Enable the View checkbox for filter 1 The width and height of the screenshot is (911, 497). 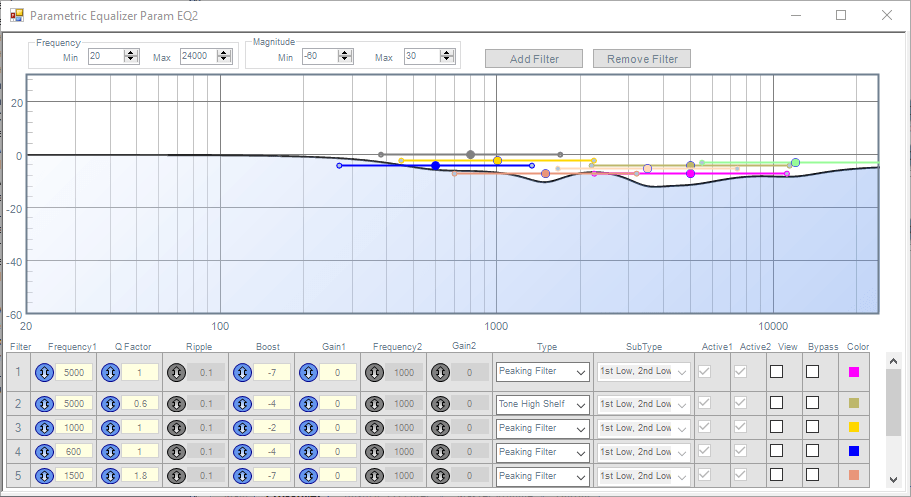coord(776,372)
